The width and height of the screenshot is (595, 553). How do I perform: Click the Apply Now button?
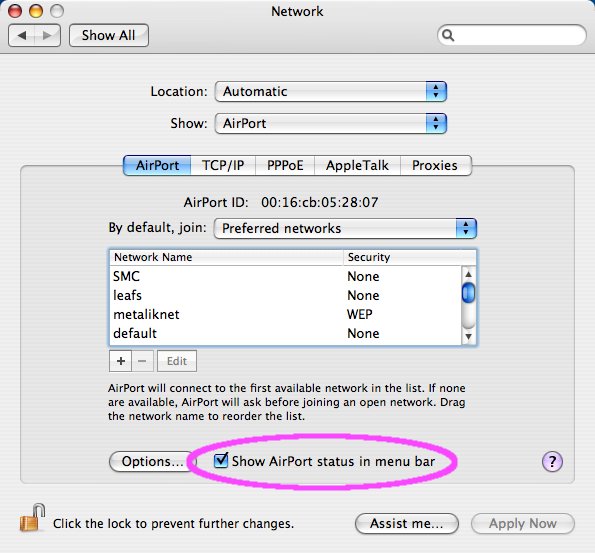(x=523, y=524)
